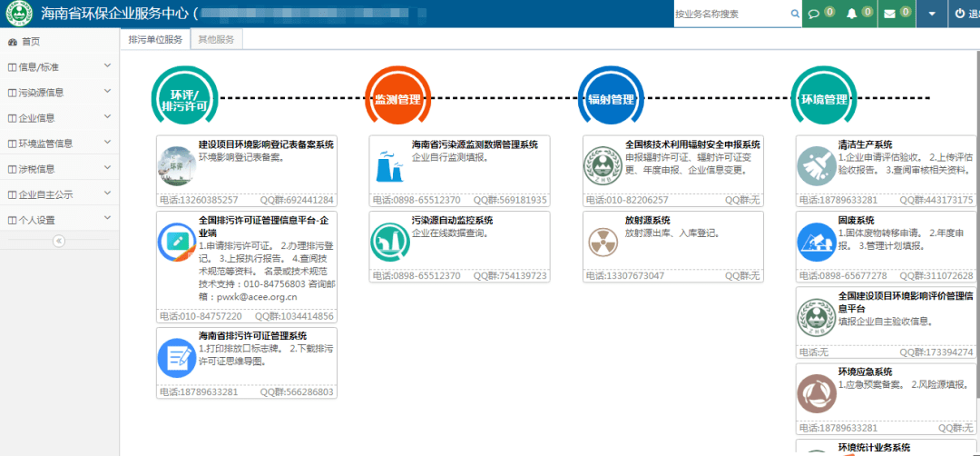The height and width of the screenshot is (456, 980).
Task: Collapse the left sidebar toggle arrow
Action: coord(59,241)
